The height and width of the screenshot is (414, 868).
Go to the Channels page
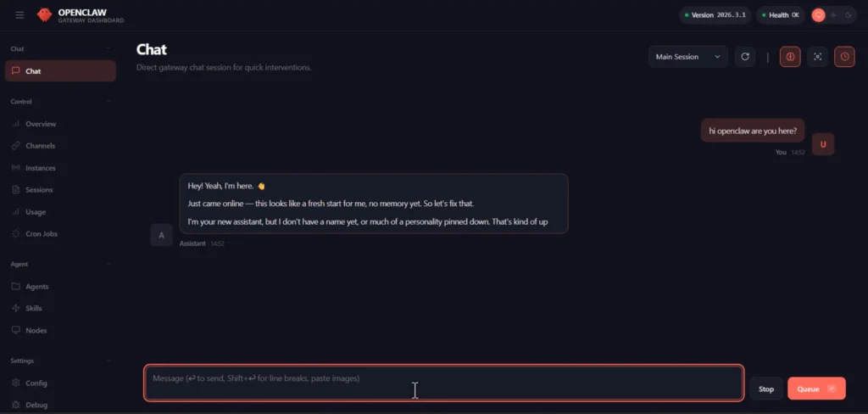coord(41,146)
